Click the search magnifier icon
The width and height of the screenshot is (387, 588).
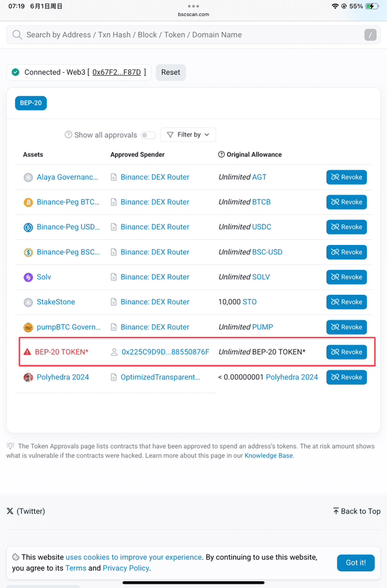point(17,35)
